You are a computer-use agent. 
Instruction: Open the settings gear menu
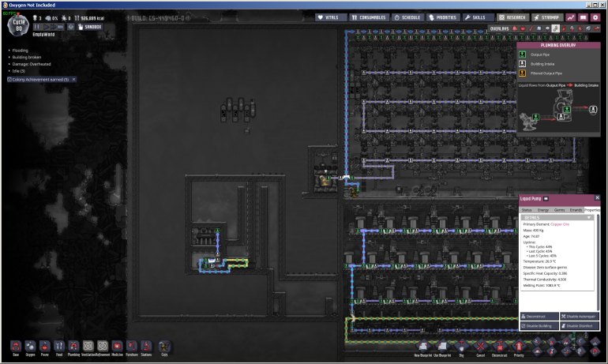(x=595, y=17)
